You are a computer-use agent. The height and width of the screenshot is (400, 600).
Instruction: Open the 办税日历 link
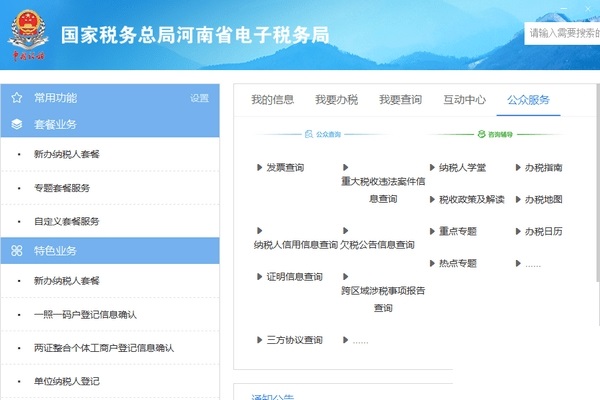click(x=544, y=231)
